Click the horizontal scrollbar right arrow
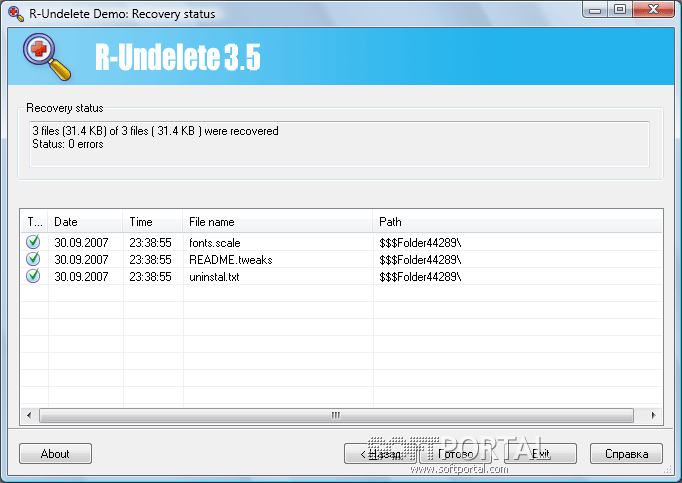This screenshot has width=682, height=483. pyautogui.click(x=653, y=415)
